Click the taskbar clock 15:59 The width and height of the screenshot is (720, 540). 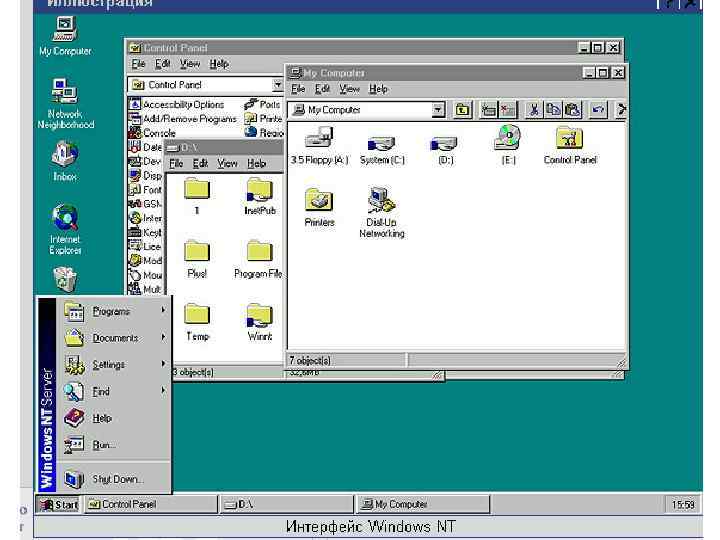point(683,505)
